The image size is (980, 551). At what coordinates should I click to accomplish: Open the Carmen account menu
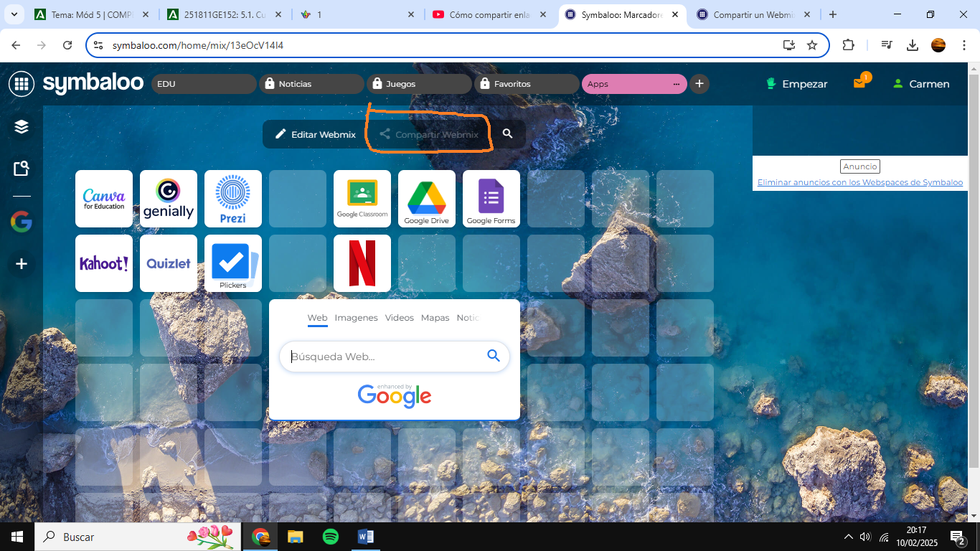(921, 84)
